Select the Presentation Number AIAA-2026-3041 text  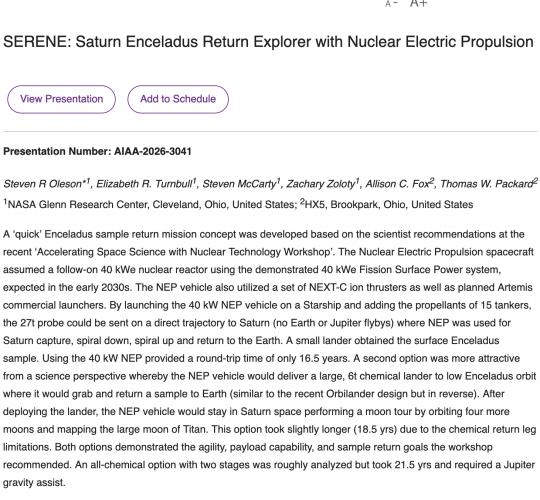(x=97, y=152)
